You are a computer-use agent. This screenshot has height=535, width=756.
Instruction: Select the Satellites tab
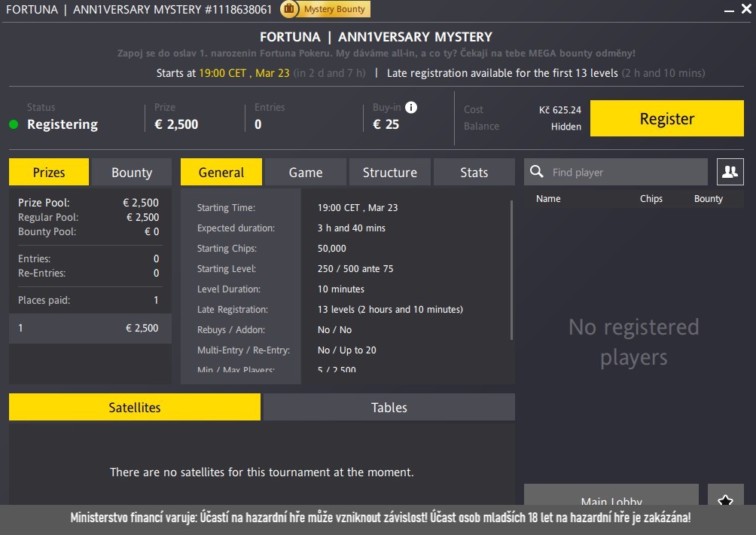pos(135,407)
